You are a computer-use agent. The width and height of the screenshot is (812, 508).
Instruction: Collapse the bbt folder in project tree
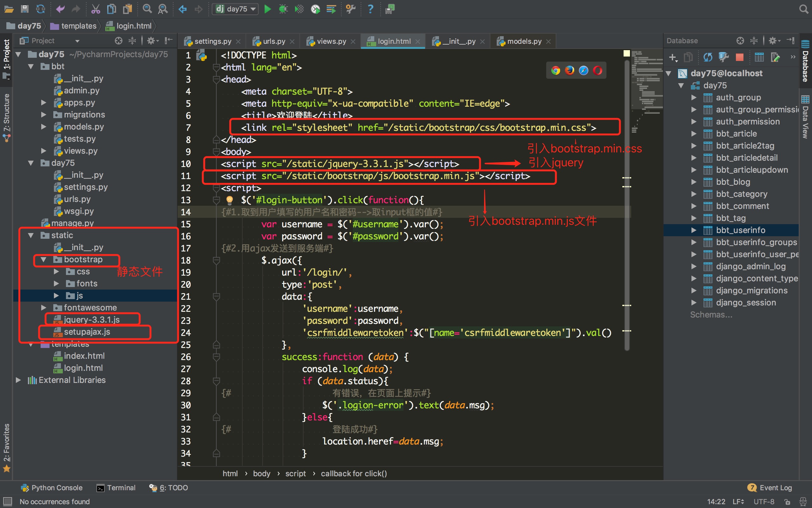coord(31,67)
